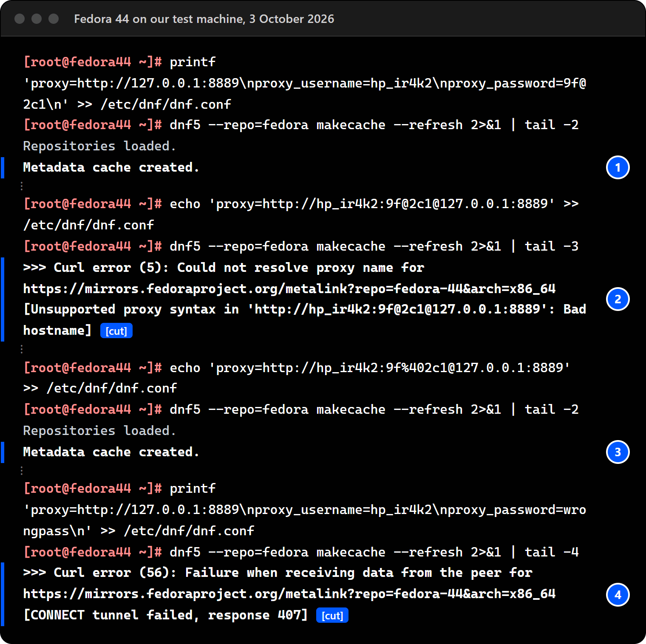Click the line ending "proxy_password=9f@"
Screen dimensions: 646x644
pyautogui.click(x=305, y=83)
